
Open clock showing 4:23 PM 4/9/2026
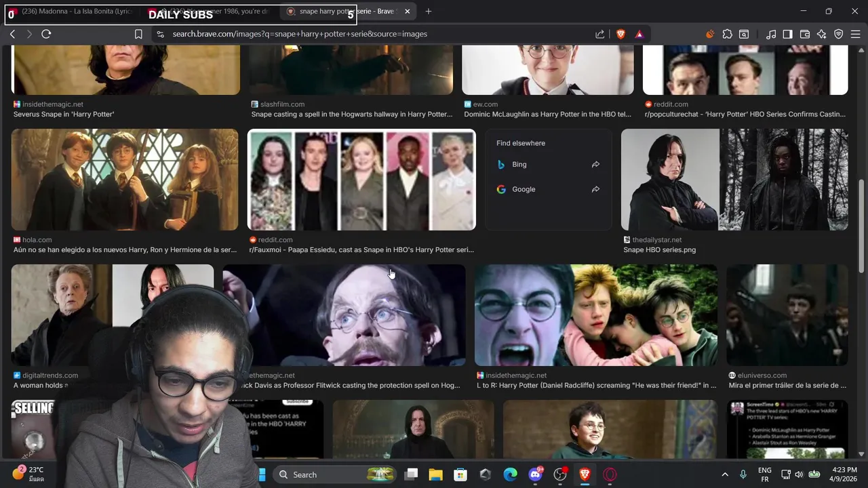pos(844,474)
